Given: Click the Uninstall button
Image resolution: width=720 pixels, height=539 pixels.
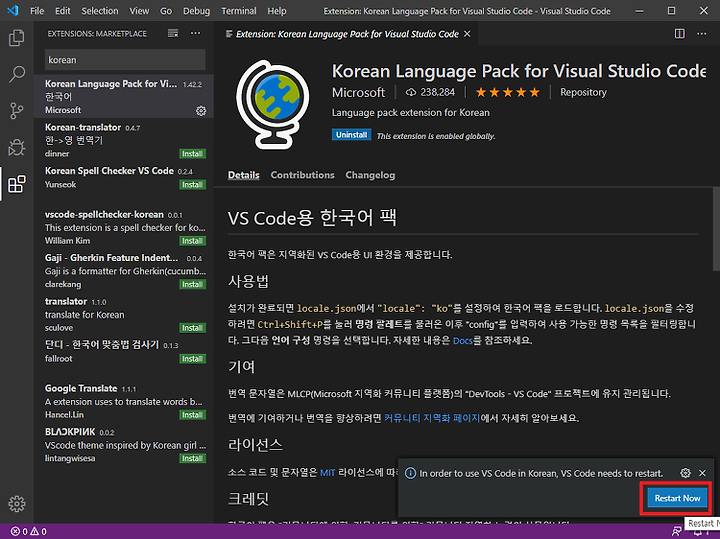Looking at the screenshot, I should pos(351,135).
